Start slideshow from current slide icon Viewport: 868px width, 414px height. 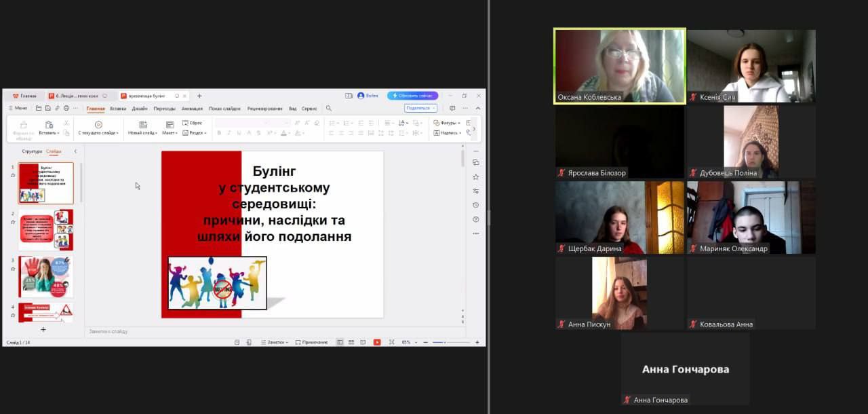98,125
